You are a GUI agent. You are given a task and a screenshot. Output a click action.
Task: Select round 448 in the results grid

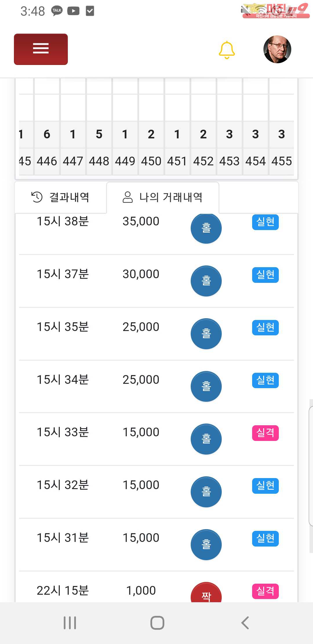pyautogui.click(x=99, y=161)
